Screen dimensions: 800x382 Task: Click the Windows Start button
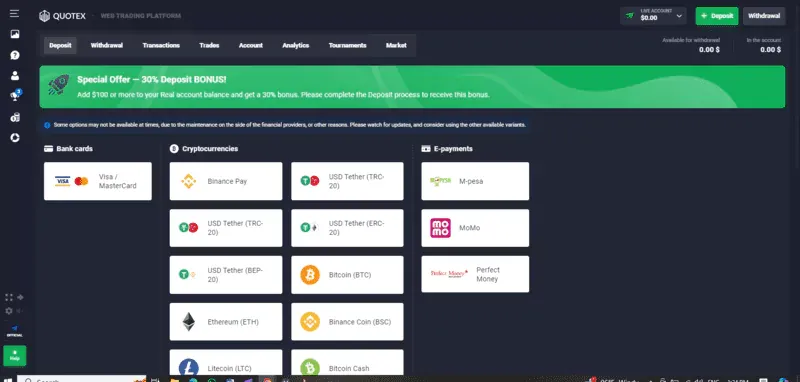8,380
